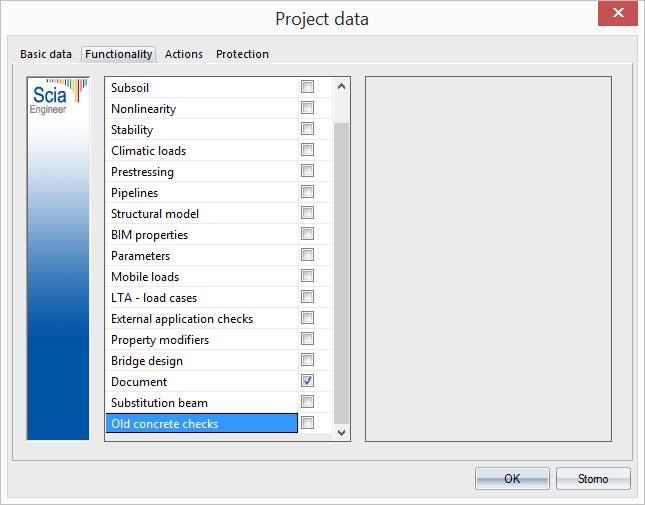This screenshot has height=505, width=645.
Task: Tick the Bridge design checkbox
Action: pos(307,360)
